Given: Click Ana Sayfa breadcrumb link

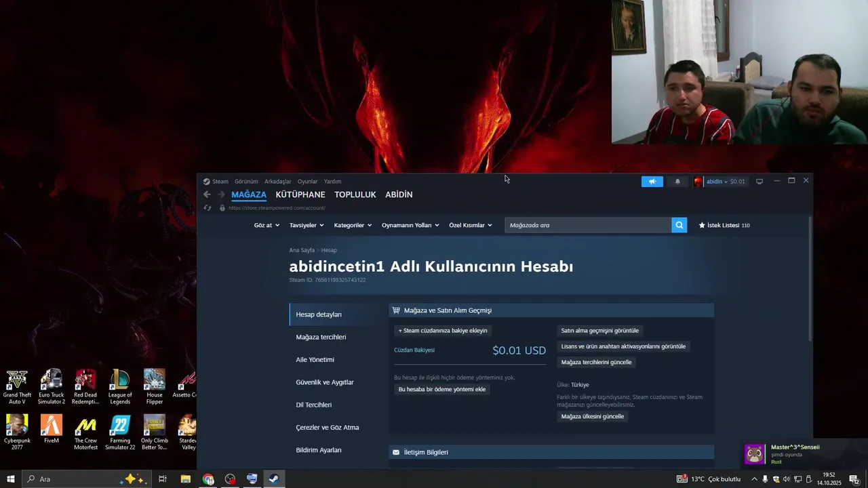Looking at the screenshot, I should point(302,250).
